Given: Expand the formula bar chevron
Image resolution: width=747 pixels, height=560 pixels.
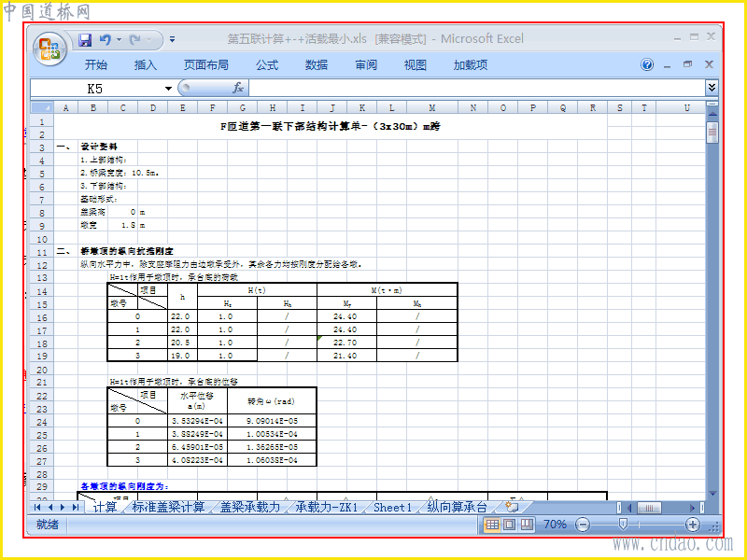Looking at the screenshot, I should tap(712, 88).
